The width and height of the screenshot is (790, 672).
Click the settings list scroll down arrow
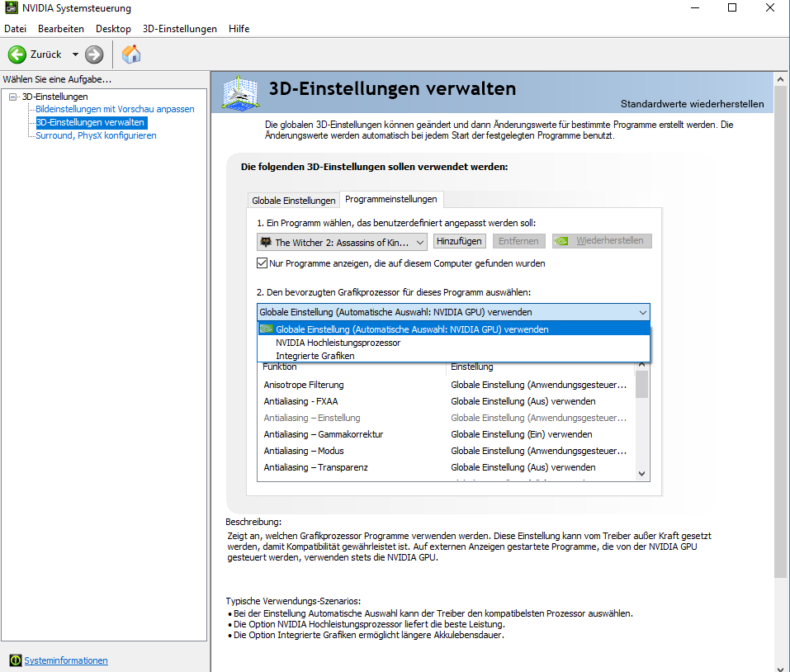641,473
